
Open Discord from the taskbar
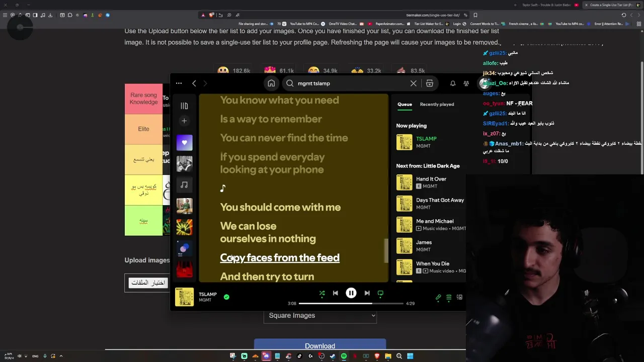[x=266, y=356]
